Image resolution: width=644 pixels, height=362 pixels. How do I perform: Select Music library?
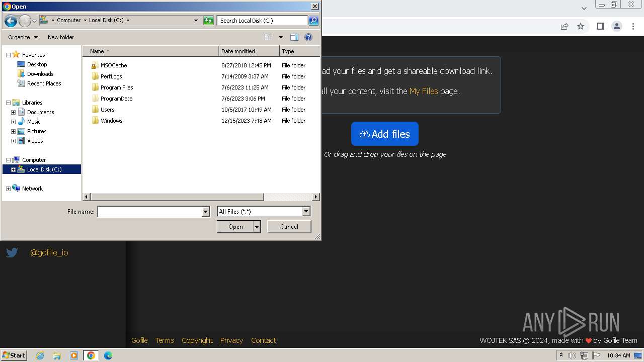tap(34, 122)
